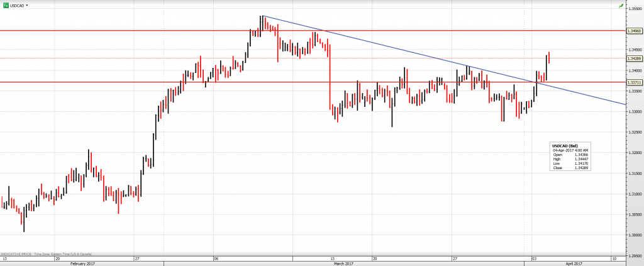Open the USDCAD symbol dropdown arrow
This screenshot has width=644, height=266.
coord(27,5)
